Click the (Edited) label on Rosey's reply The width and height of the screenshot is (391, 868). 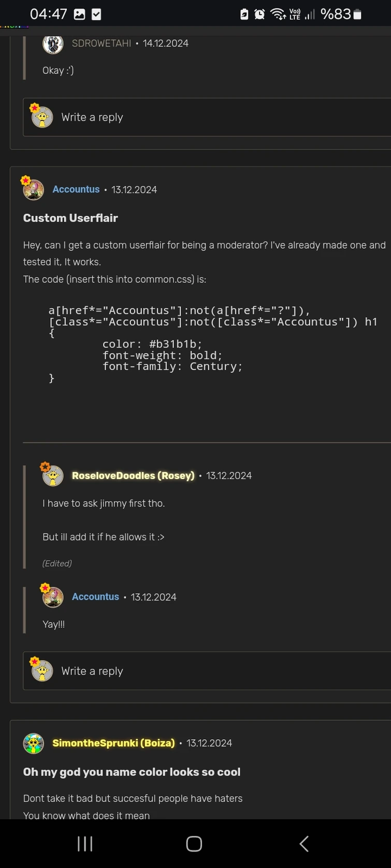pyautogui.click(x=57, y=563)
